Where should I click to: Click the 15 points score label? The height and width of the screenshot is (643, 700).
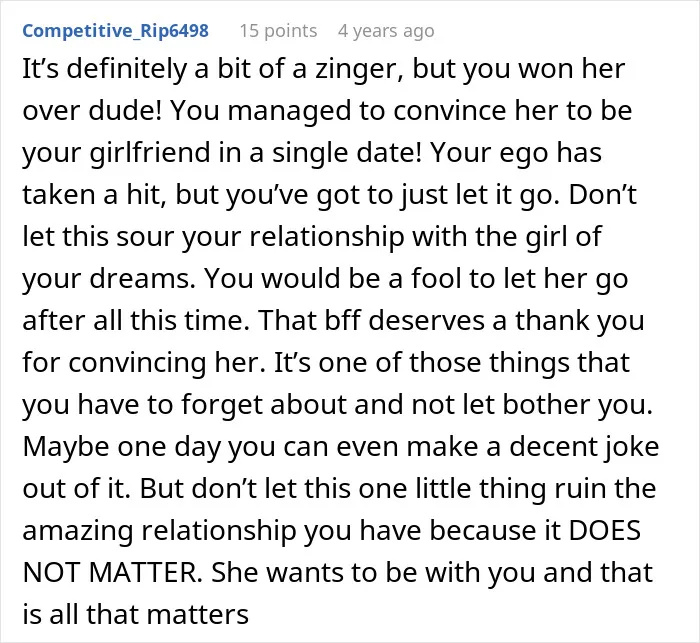(279, 31)
